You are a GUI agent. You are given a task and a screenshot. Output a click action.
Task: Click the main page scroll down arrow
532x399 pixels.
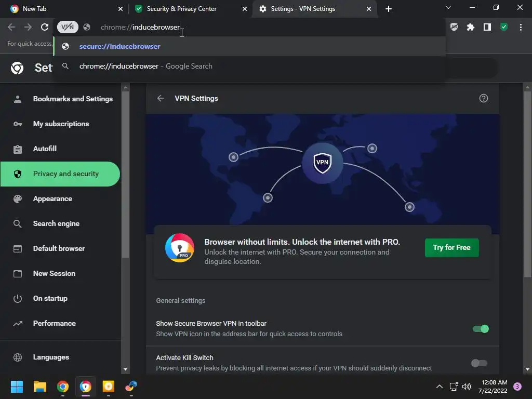pyautogui.click(x=527, y=369)
